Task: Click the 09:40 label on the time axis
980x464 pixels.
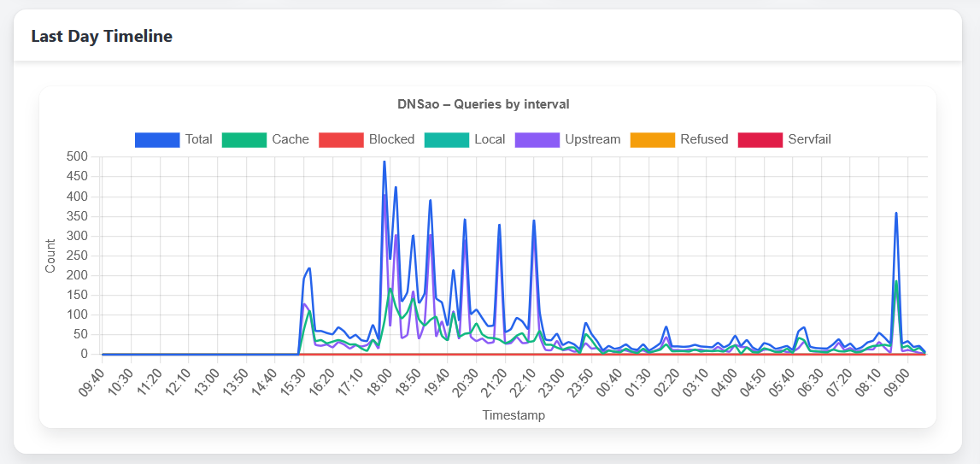Action: click(x=94, y=378)
